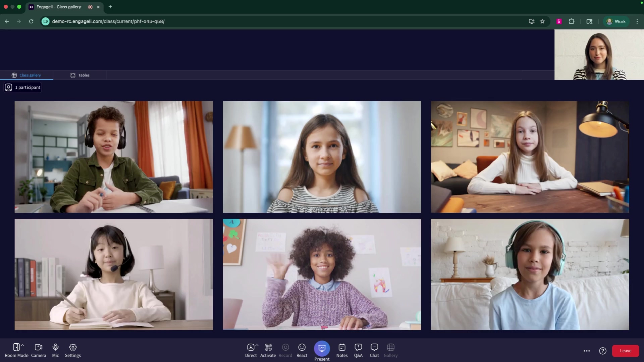Open the help question mark icon
The width and height of the screenshot is (644, 362).
[x=603, y=351]
